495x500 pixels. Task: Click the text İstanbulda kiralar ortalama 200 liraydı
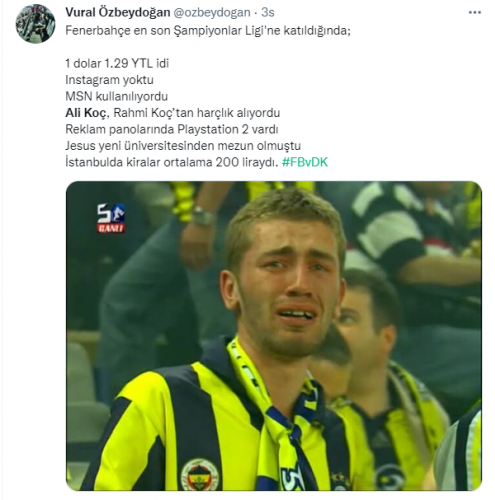point(172,162)
